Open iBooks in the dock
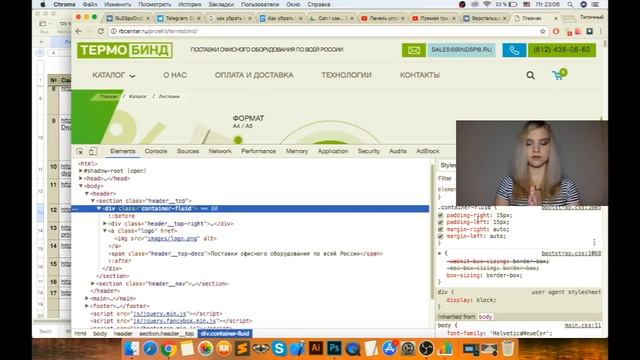This screenshot has width=640, height=360. 224,349
